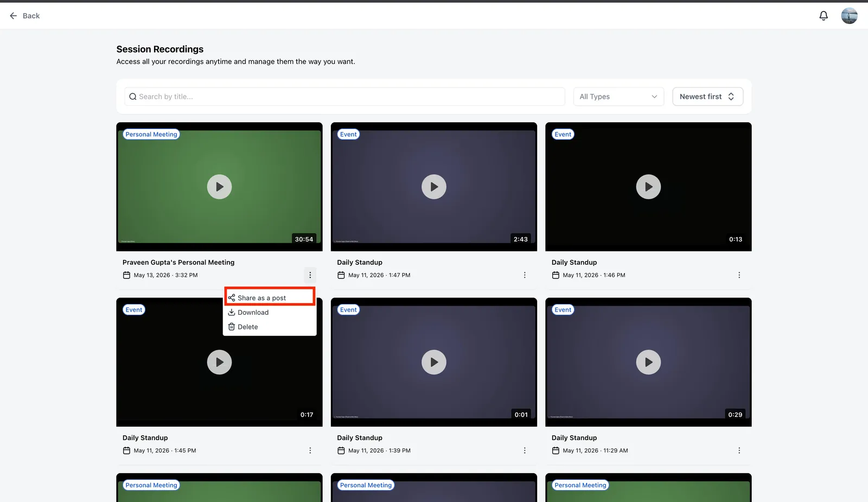Play Praveen Gupta's Personal Meeting recording
The width and height of the screenshot is (868, 502).
tap(219, 187)
